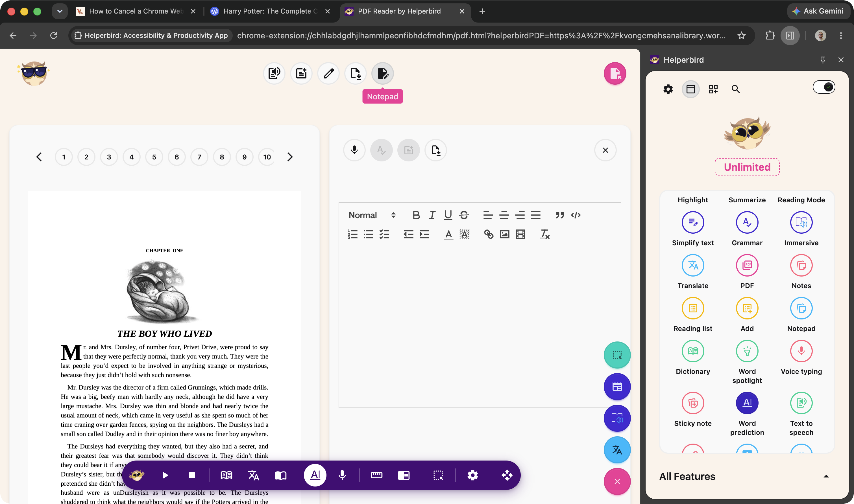
Task: Go to PDF page 10
Action: click(x=267, y=157)
